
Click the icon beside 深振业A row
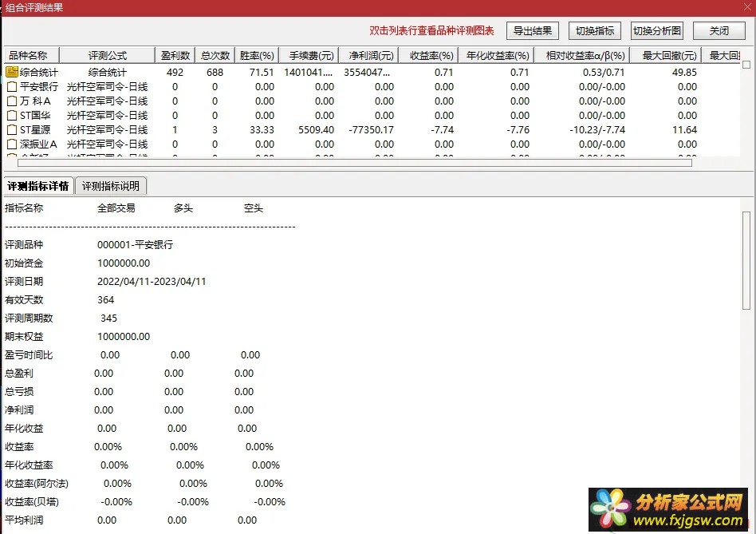[x=12, y=144]
